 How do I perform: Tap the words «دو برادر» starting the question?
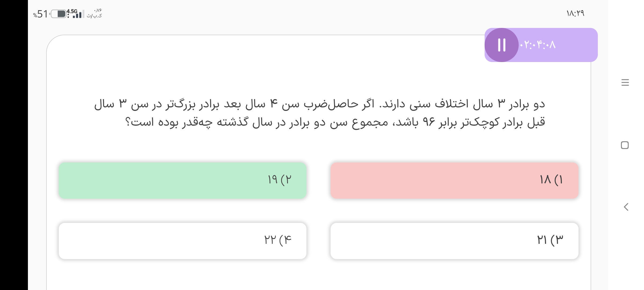pos(527,104)
